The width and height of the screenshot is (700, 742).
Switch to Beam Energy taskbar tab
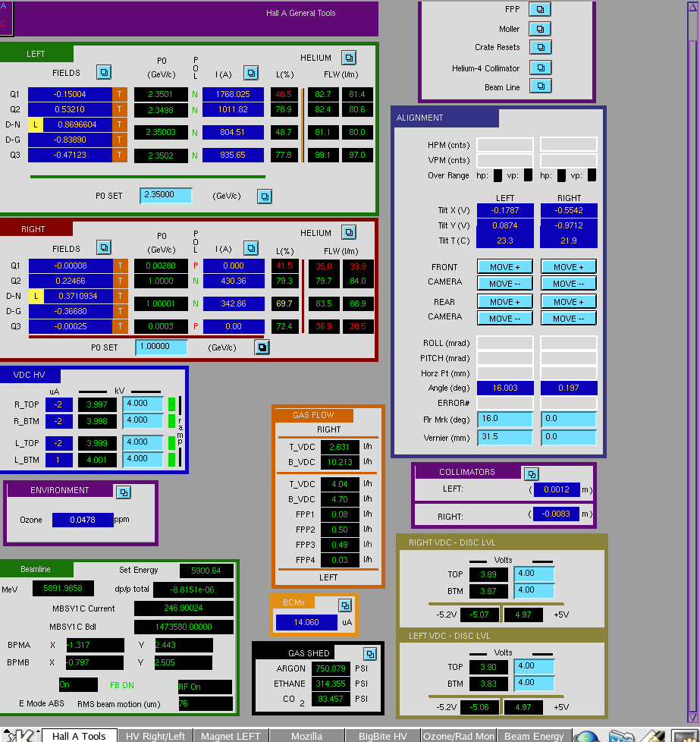tap(534, 736)
